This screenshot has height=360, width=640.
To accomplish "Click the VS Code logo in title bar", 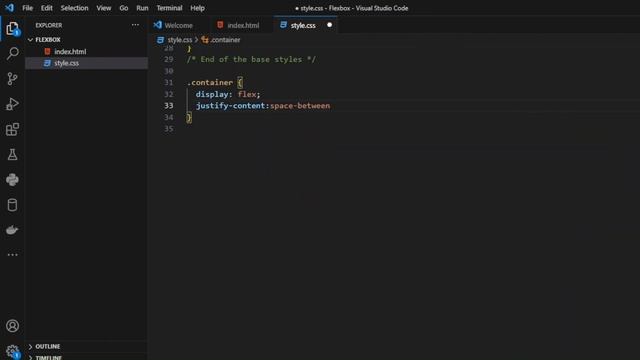I will click(9, 8).
